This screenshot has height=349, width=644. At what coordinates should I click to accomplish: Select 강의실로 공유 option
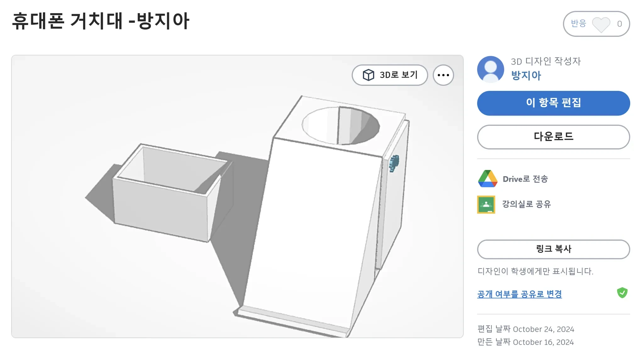(526, 204)
